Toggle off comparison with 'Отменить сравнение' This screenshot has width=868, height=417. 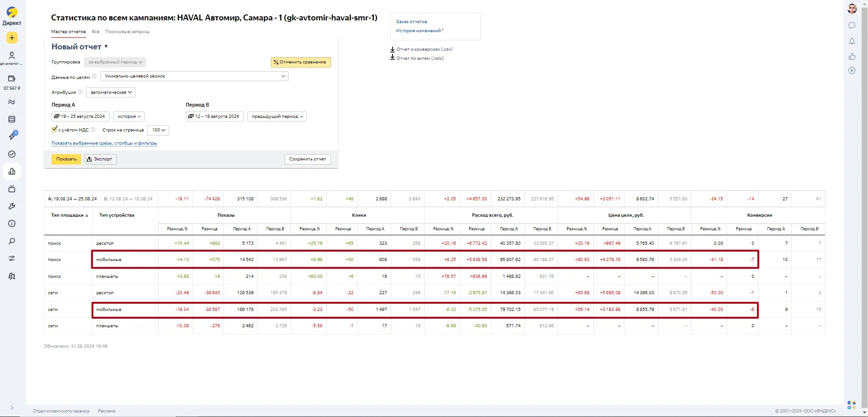pos(301,62)
